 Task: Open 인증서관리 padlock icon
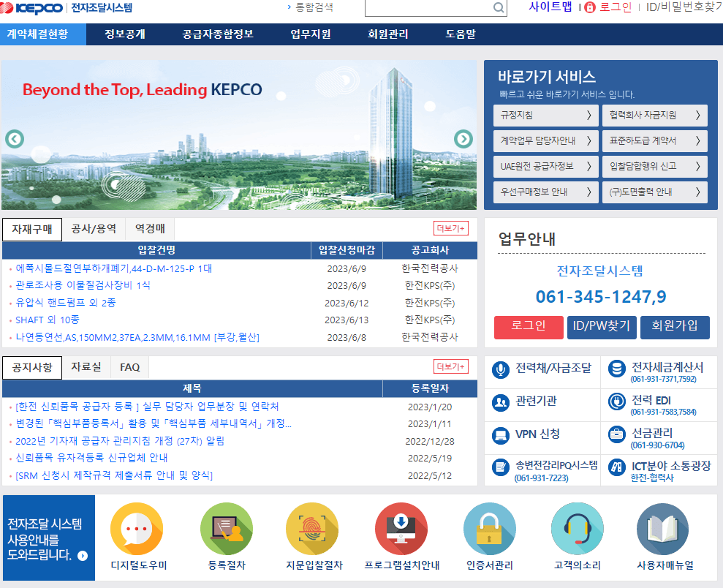(490, 529)
